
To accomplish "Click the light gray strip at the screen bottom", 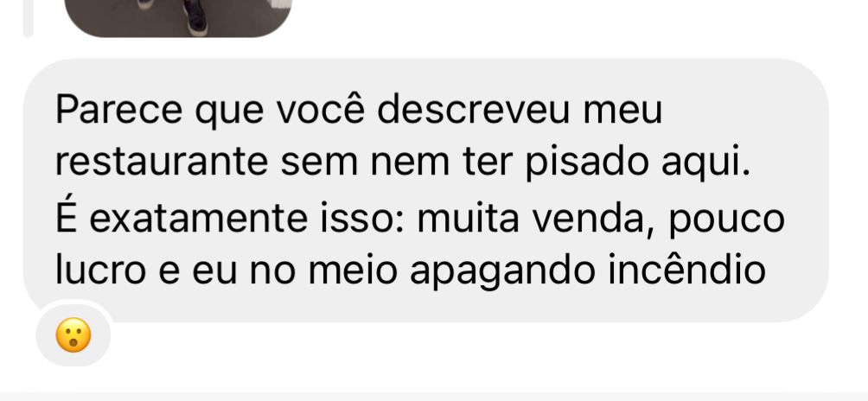I will pyautogui.click(x=434, y=397).
